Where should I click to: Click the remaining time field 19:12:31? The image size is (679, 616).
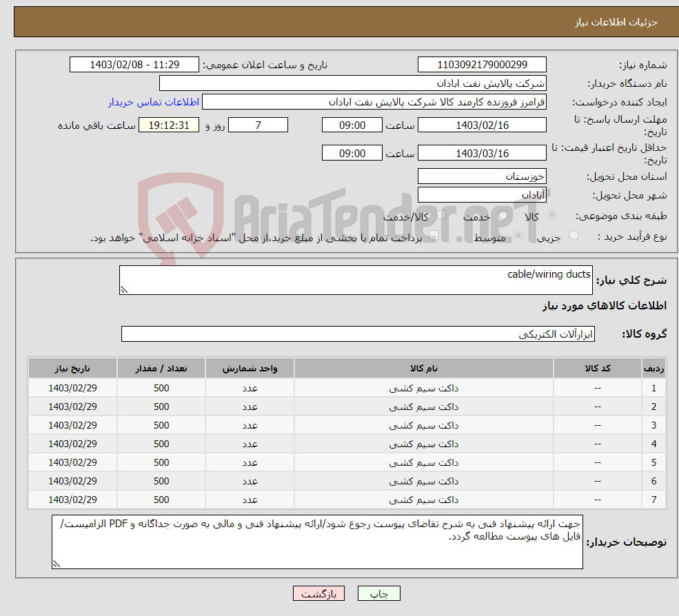click(x=169, y=125)
